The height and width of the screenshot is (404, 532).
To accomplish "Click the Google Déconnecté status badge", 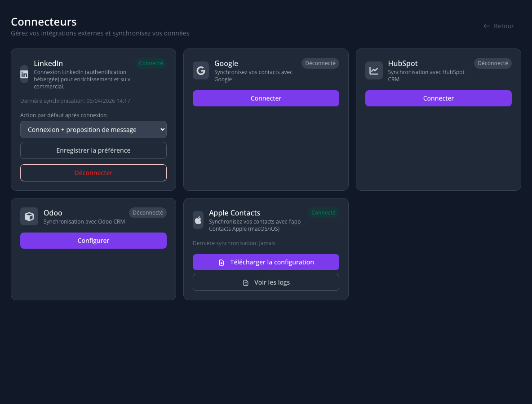I will (x=320, y=63).
